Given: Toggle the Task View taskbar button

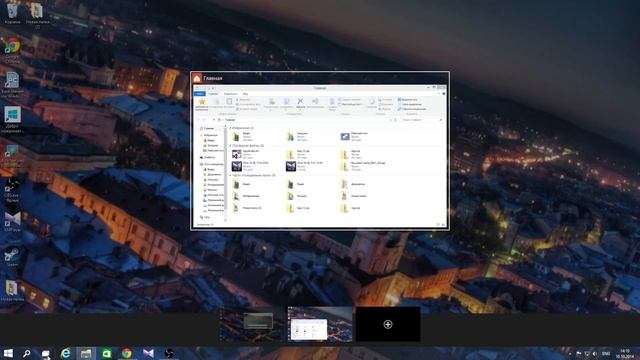Looking at the screenshot, I should pos(46,353).
